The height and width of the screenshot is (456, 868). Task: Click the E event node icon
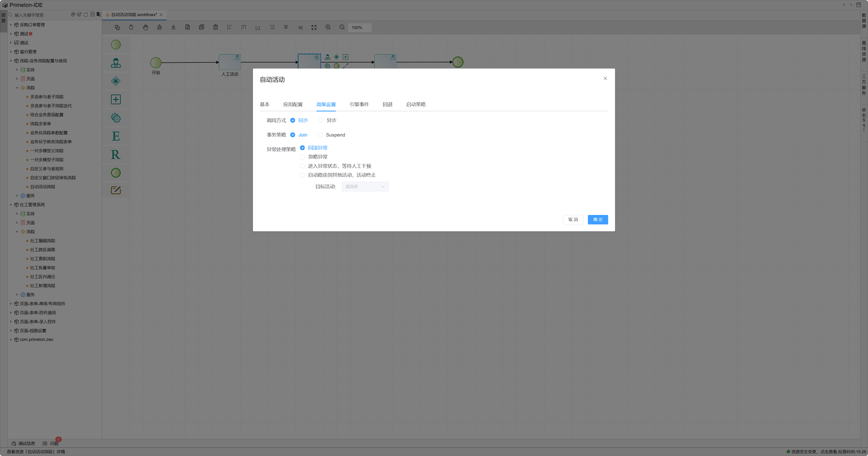point(116,136)
